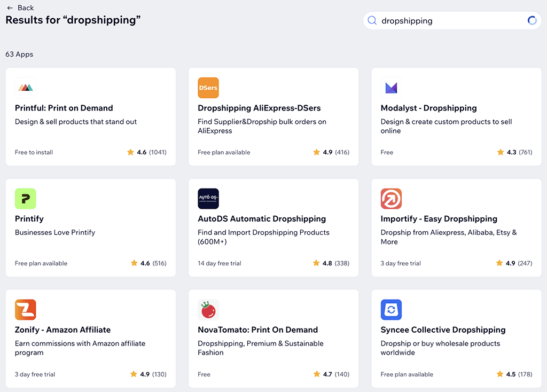Open Printful: Print on Demand title

[64, 108]
